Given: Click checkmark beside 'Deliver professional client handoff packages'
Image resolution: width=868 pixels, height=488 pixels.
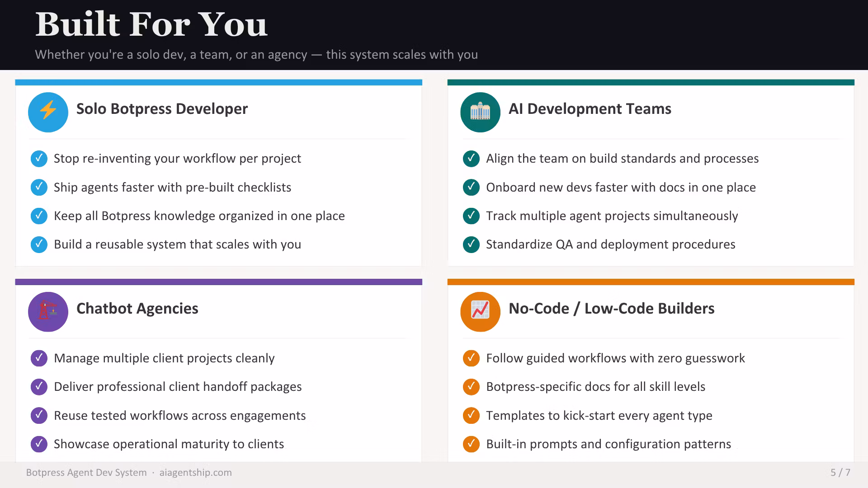Looking at the screenshot, I should (x=39, y=387).
